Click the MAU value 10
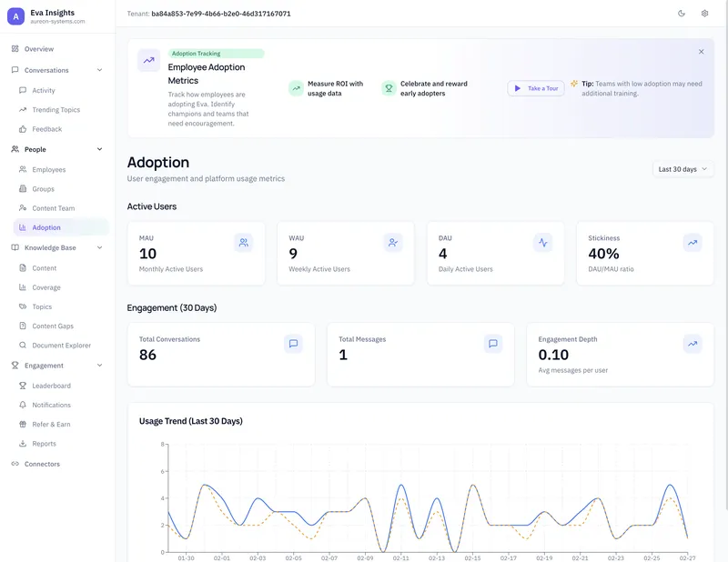This screenshot has width=728, height=562. click(x=147, y=254)
